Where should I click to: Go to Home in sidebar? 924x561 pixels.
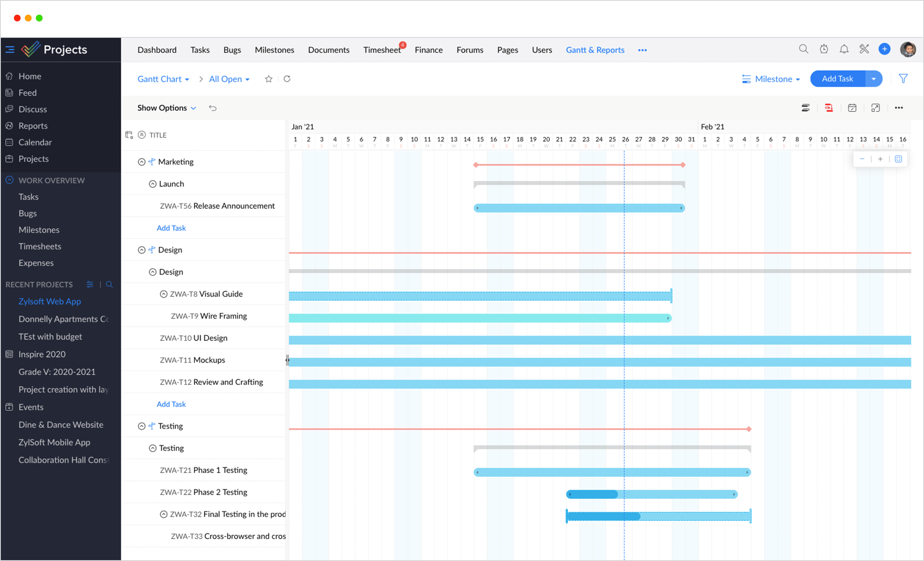30,76
